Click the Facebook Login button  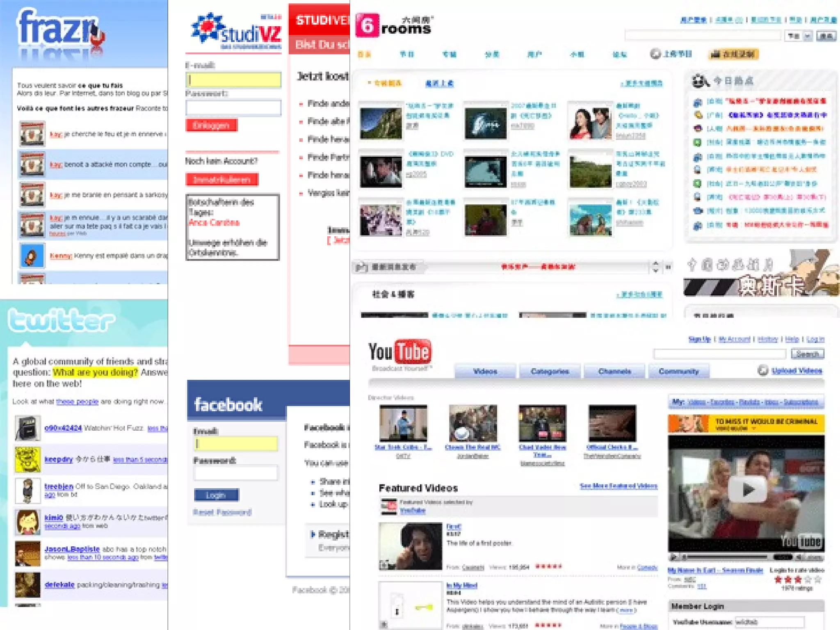point(216,495)
